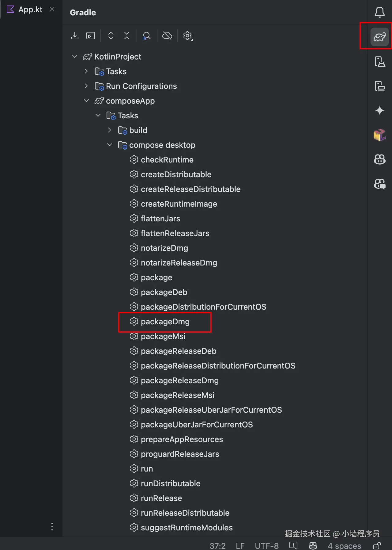
Task: Click Download Sources toolbar icon
Action: click(x=74, y=36)
